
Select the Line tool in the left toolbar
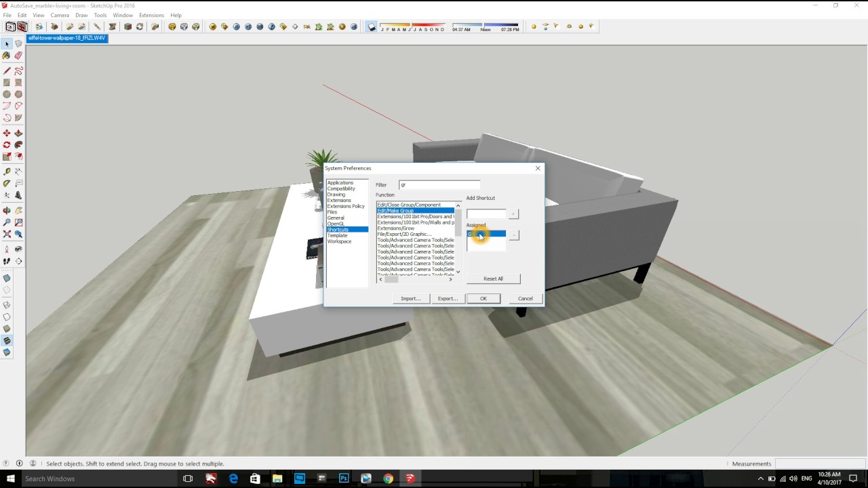(x=6, y=71)
